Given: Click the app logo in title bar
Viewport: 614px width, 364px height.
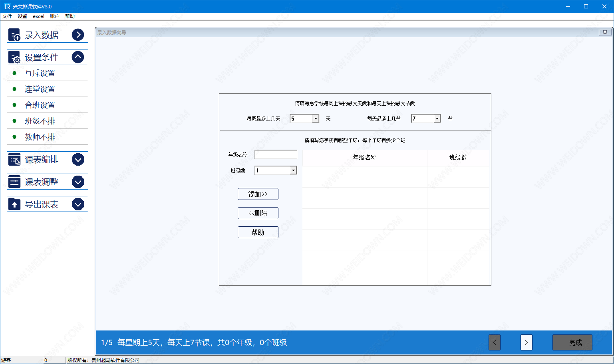Looking at the screenshot, I should coord(7,6).
